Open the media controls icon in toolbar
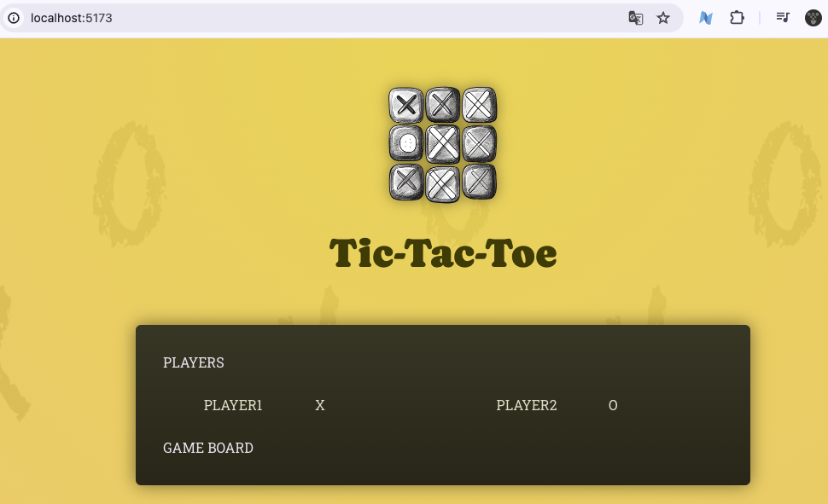The image size is (828, 504). tap(783, 17)
